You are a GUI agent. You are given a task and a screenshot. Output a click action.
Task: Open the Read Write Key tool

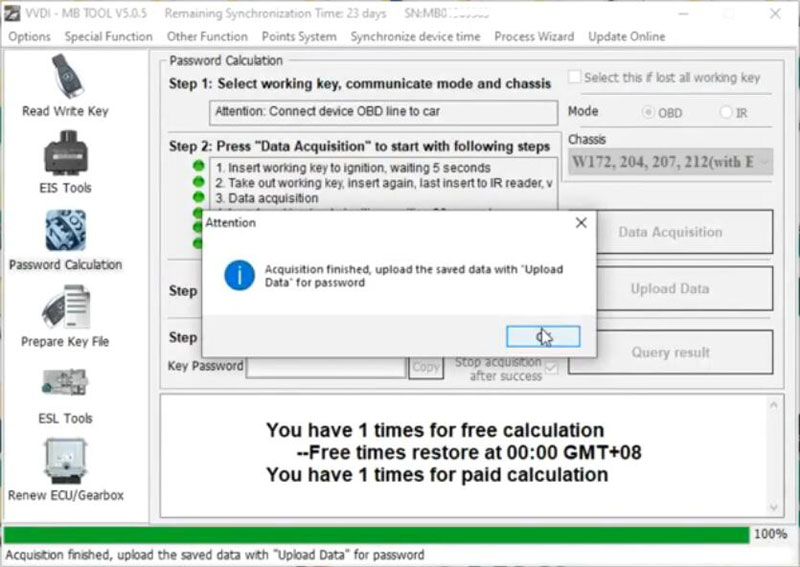click(66, 85)
